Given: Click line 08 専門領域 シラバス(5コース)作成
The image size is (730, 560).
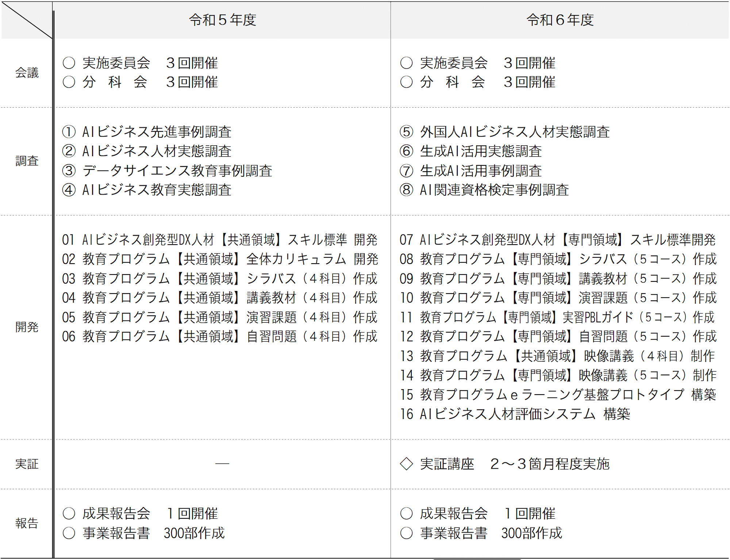Looking at the screenshot, I should click(x=558, y=259).
